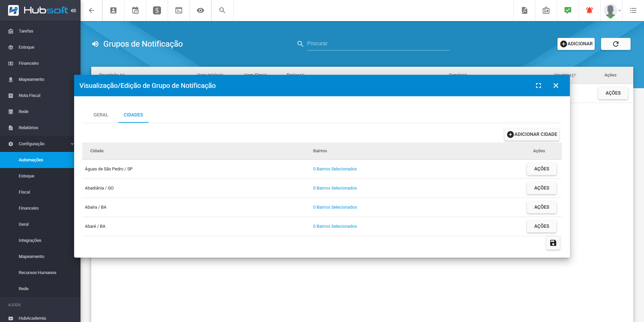Select Automações submenu item
Image resolution: width=644 pixels, height=322 pixels.
pyautogui.click(x=37, y=160)
